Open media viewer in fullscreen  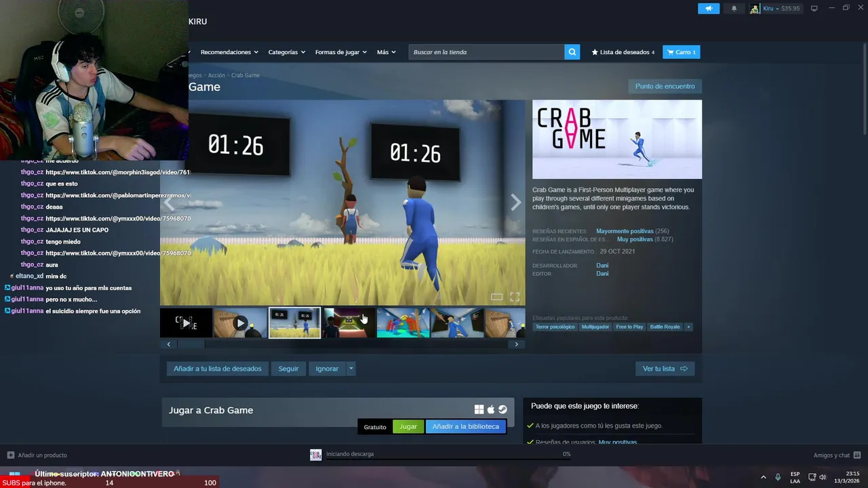coord(515,297)
